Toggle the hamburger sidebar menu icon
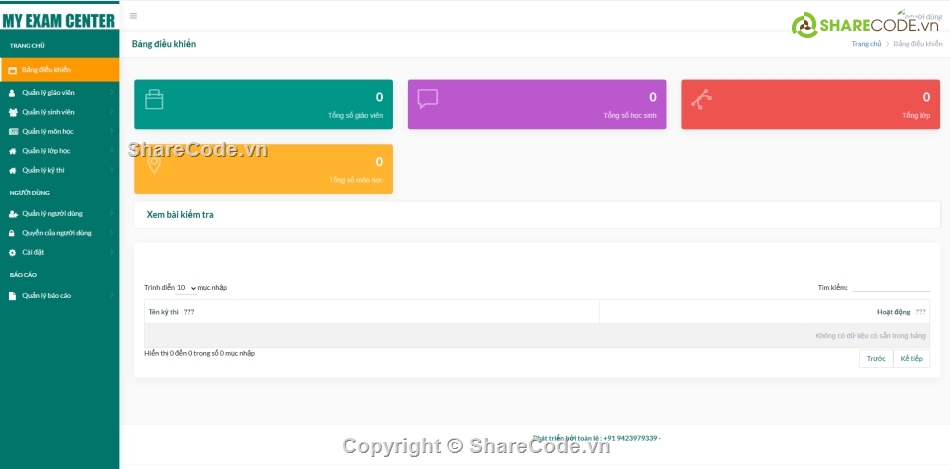 point(134,16)
